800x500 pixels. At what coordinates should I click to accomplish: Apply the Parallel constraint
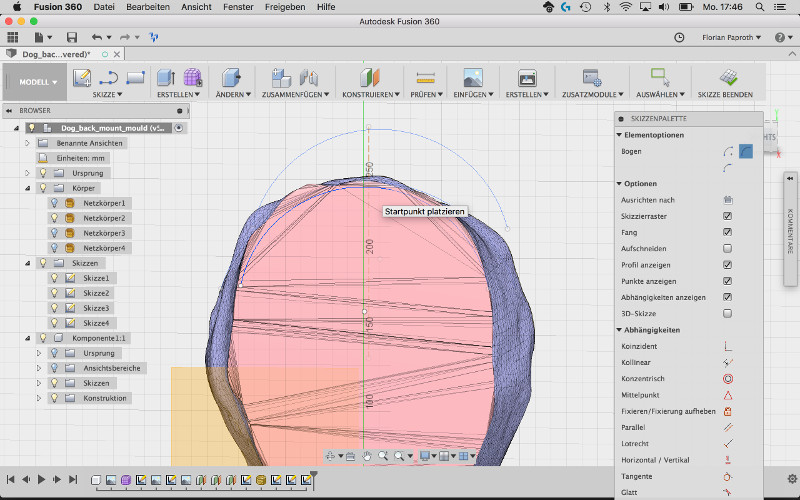pos(727,427)
